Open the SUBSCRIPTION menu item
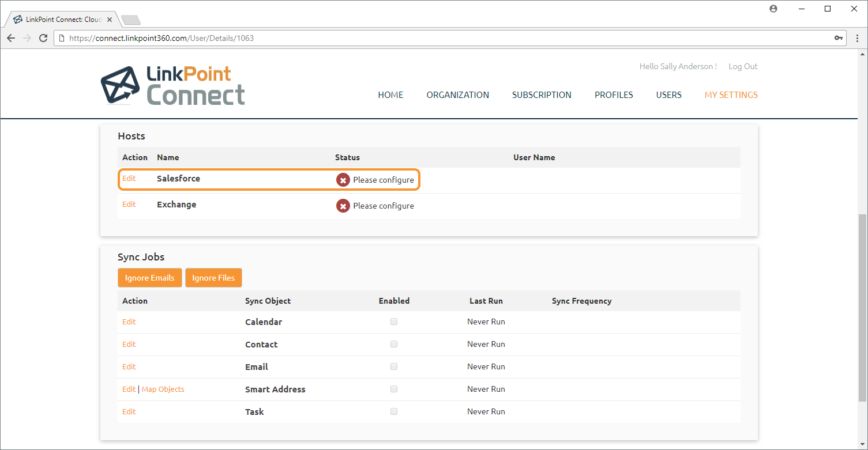This screenshot has height=450, width=868. [x=542, y=95]
